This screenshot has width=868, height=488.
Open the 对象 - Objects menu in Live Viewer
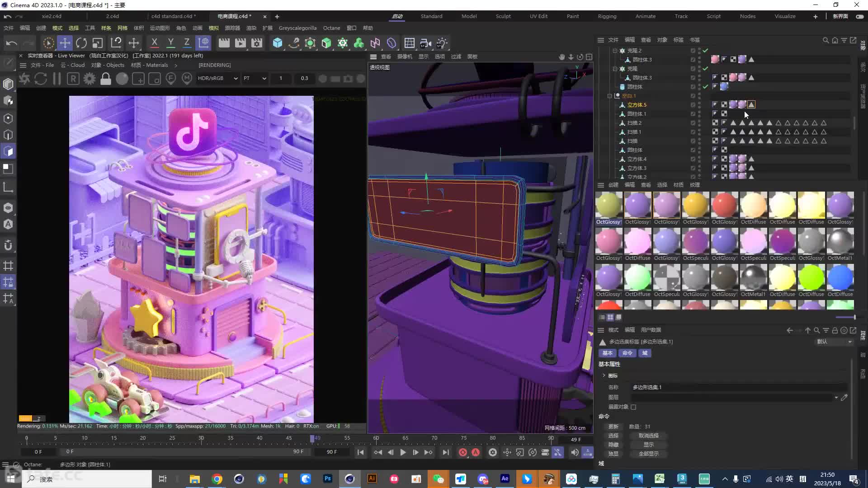[x=108, y=65]
